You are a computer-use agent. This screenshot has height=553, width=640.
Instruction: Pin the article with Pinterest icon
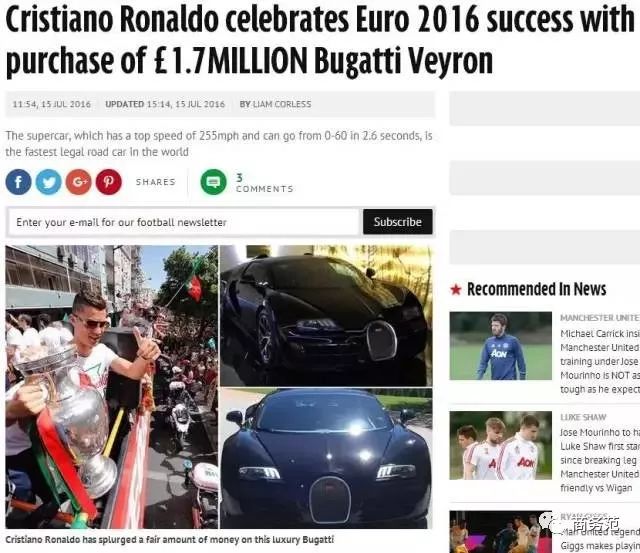click(x=109, y=182)
